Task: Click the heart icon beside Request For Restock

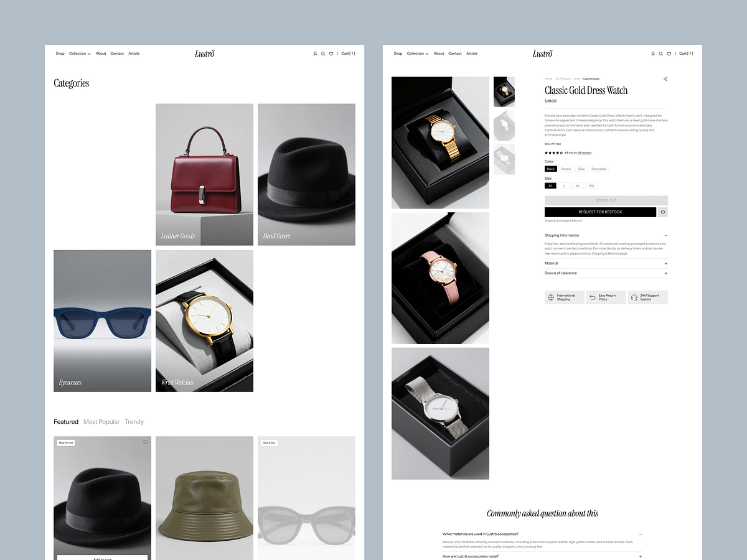Action: point(662,212)
